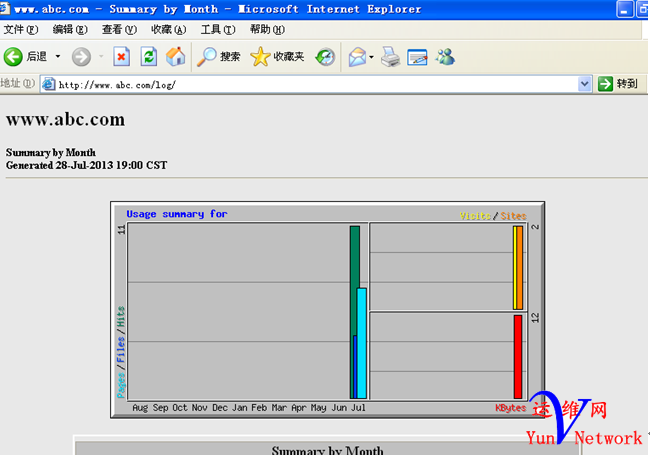Open the 工具(T) menu
650x455 pixels.
coord(218,29)
